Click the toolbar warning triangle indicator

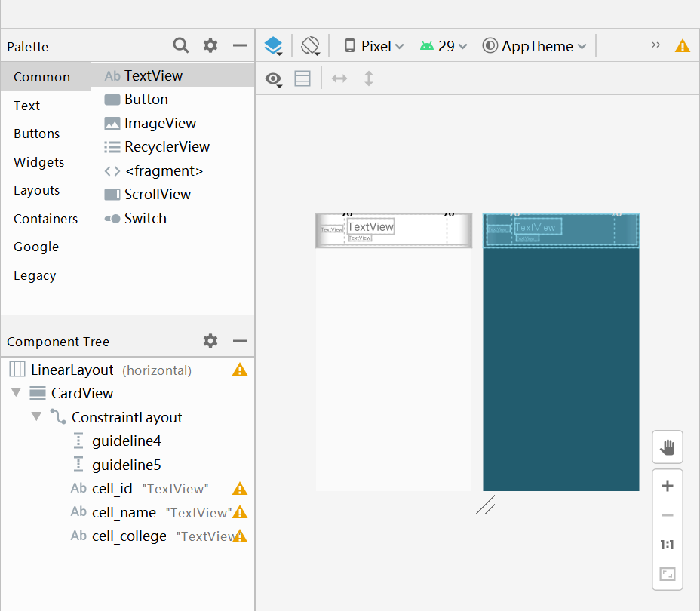pyautogui.click(x=683, y=45)
